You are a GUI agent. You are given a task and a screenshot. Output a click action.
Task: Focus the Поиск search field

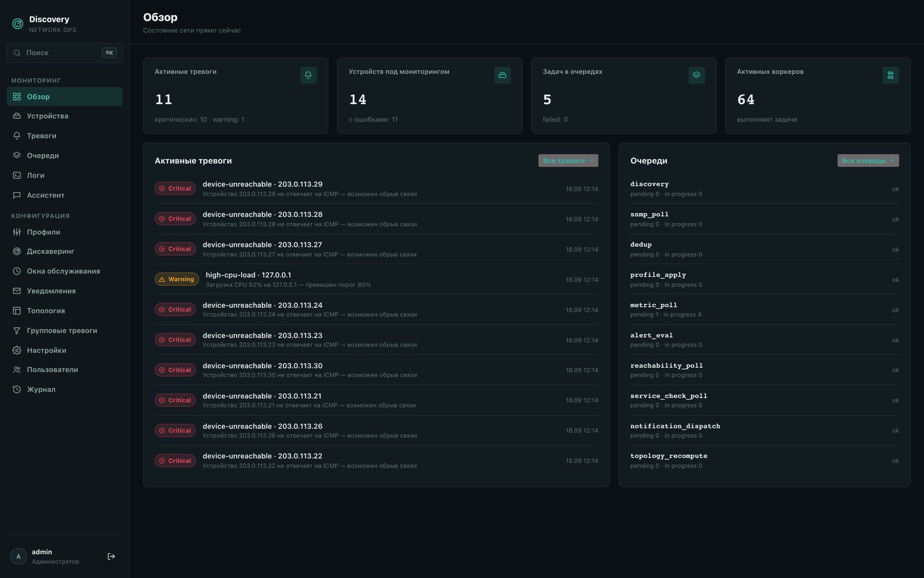point(65,53)
